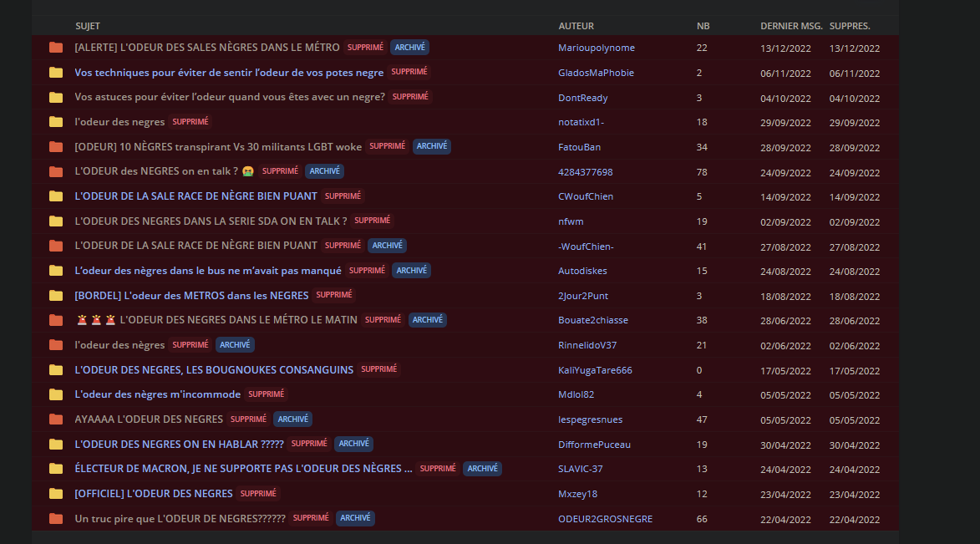Click the ARCHIVÉ badge in FatouBan's thread row

[x=432, y=146]
